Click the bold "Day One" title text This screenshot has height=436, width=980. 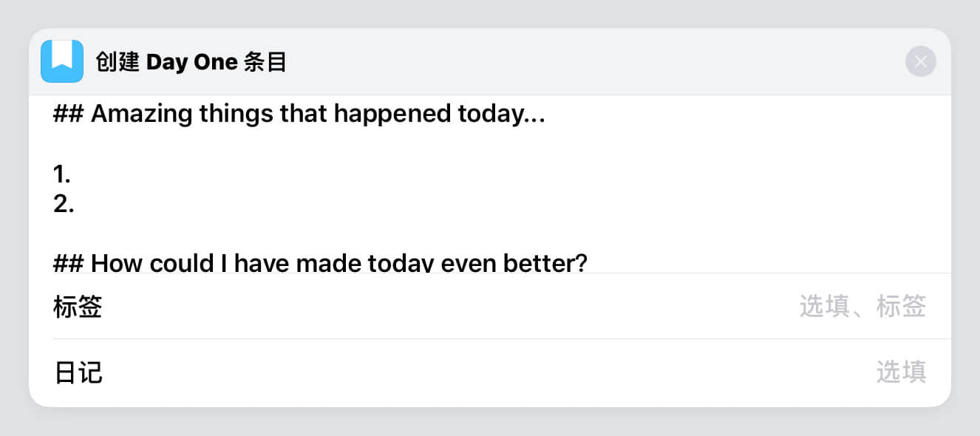click(191, 63)
